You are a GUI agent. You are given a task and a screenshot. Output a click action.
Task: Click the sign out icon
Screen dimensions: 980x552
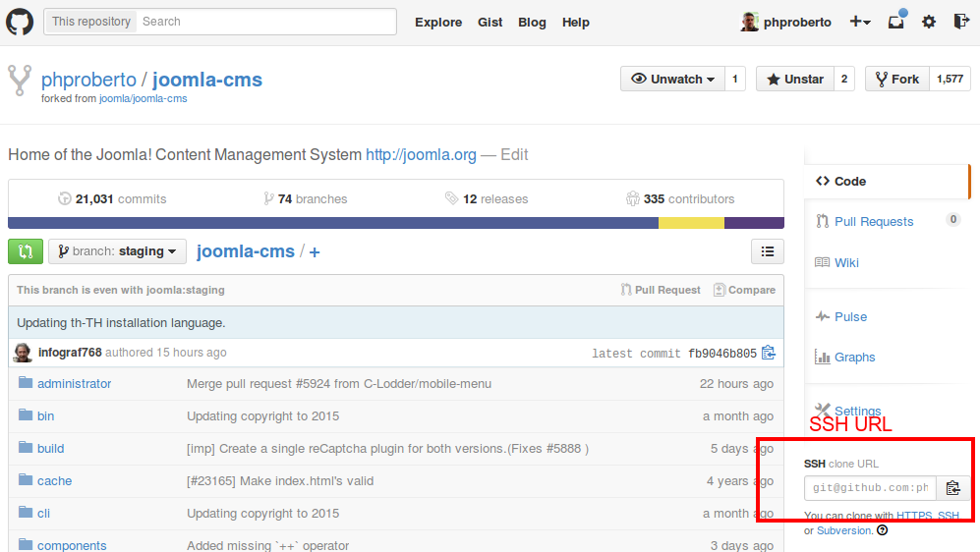(961, 22)
